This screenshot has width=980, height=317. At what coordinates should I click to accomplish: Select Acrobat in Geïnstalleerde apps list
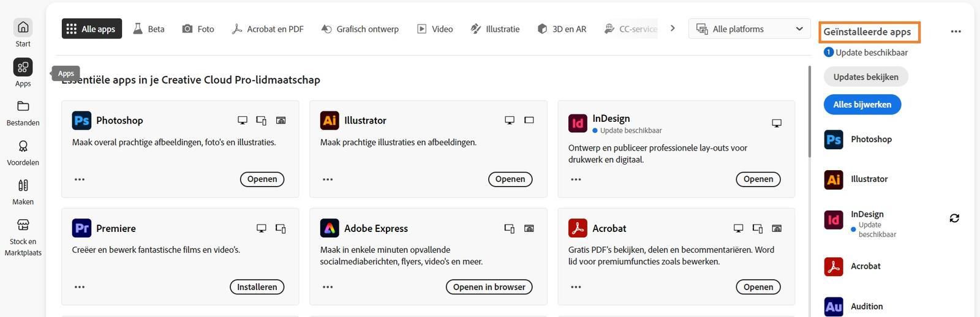pos(853,266)
